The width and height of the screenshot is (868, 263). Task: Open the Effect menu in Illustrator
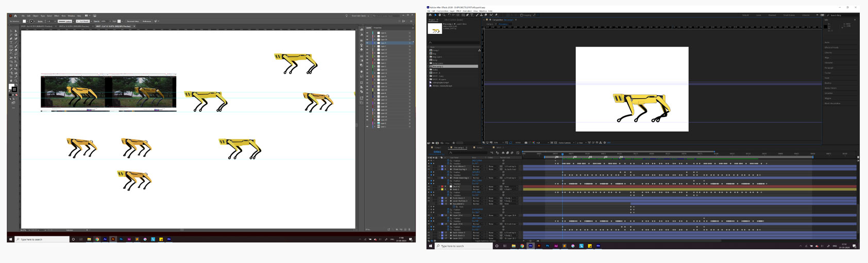[x=57, y=16]
